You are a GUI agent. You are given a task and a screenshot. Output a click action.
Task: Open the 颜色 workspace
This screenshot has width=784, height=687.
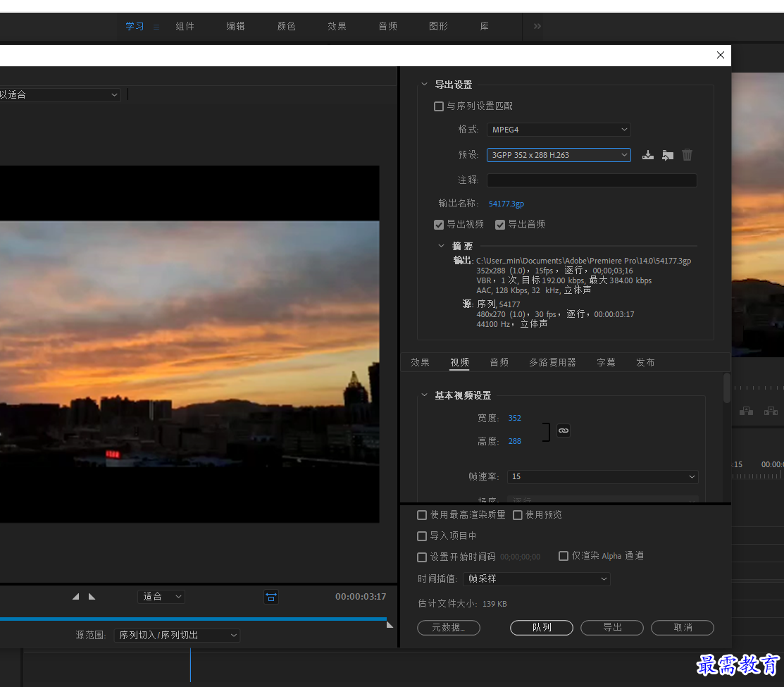(x=287, y=27)
